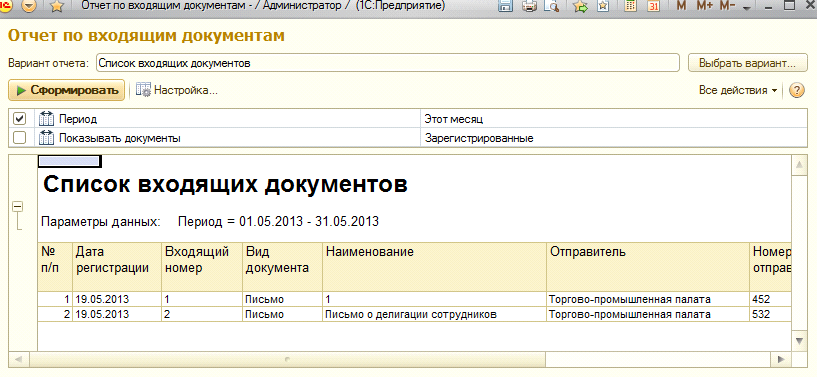Click the horizontal scrollbar thumb
This screenshot has width=817, height=377.
tap(288, 359)
